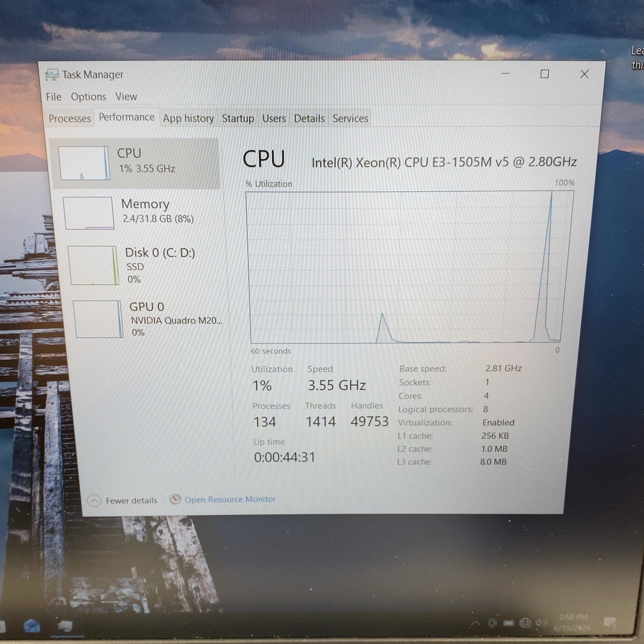Click the Logical processors value 8
This screenshot has width=644, height=644.
pos(485,409)
